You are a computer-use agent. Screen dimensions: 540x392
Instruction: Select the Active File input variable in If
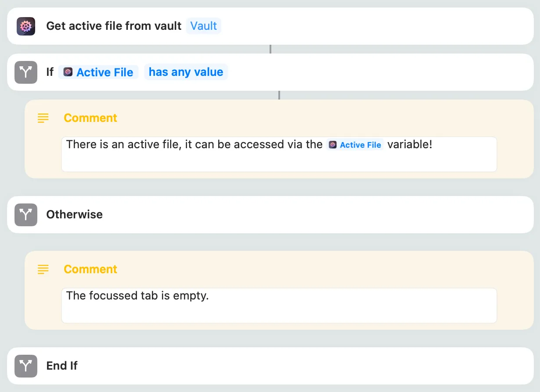click(x=104, y=72)
